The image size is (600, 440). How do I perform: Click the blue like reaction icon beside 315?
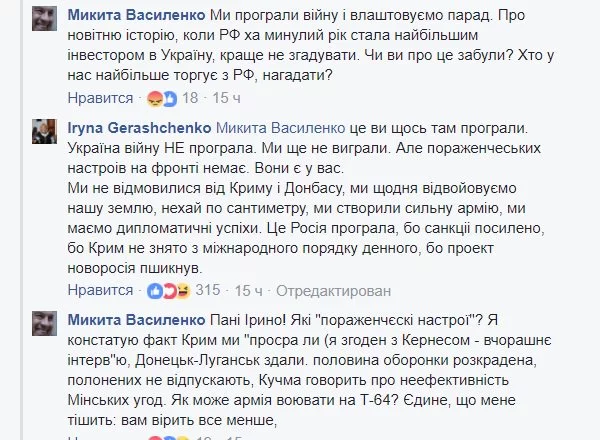tap(155, 291)
